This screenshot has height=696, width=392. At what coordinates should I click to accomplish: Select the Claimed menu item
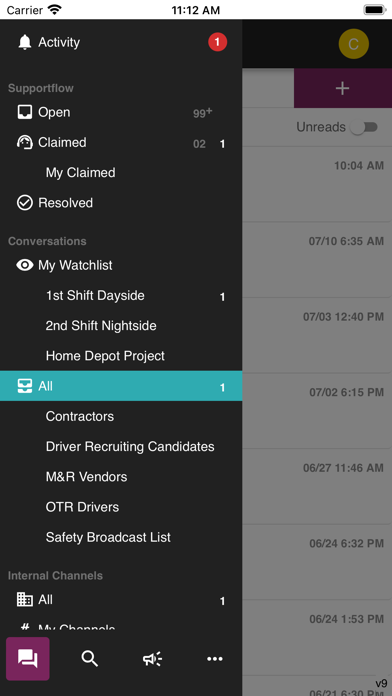(x=121, y=142)
